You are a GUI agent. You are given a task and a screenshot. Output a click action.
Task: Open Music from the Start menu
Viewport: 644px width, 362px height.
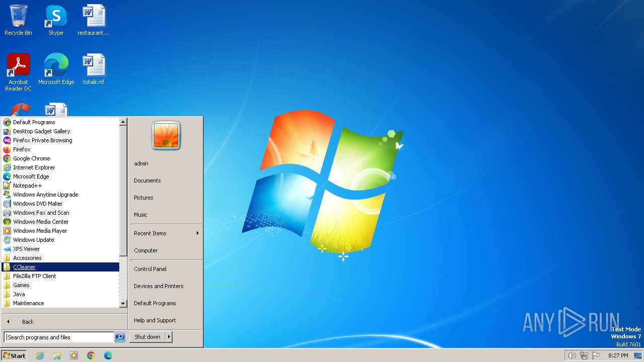pyautogui.click(x=166, y=215)
